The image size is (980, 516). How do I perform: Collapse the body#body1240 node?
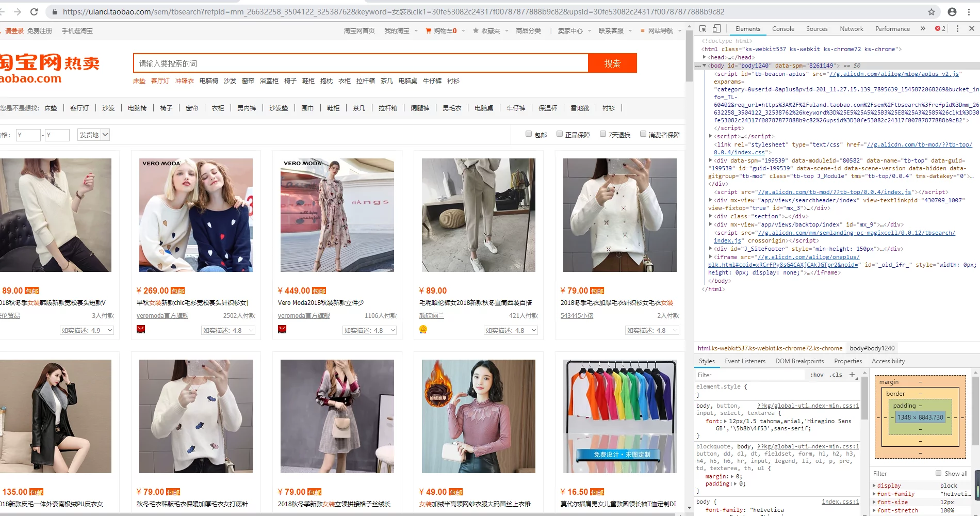click(x=705, y=66)
